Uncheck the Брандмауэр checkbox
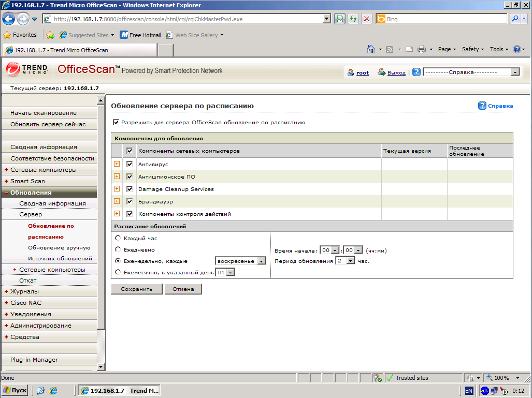The height and width of the screenshot is (398, 532). pos(130,201)
